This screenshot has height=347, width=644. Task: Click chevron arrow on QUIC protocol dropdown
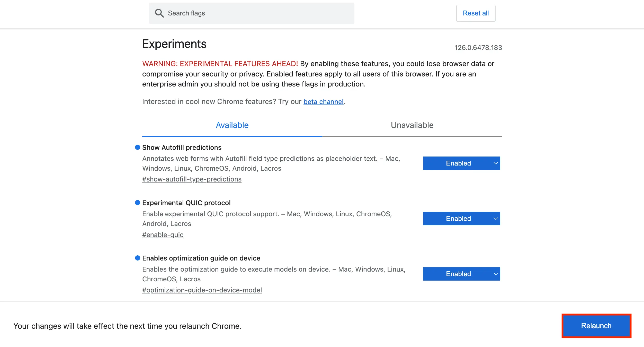pyautogui.click(x=496, y=219)
